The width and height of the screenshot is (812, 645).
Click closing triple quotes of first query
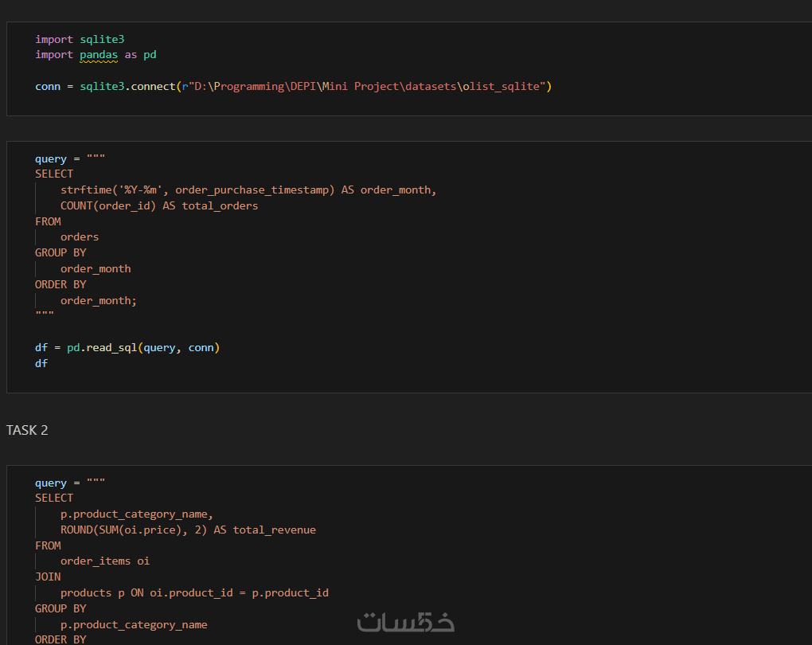coord(45,315)
